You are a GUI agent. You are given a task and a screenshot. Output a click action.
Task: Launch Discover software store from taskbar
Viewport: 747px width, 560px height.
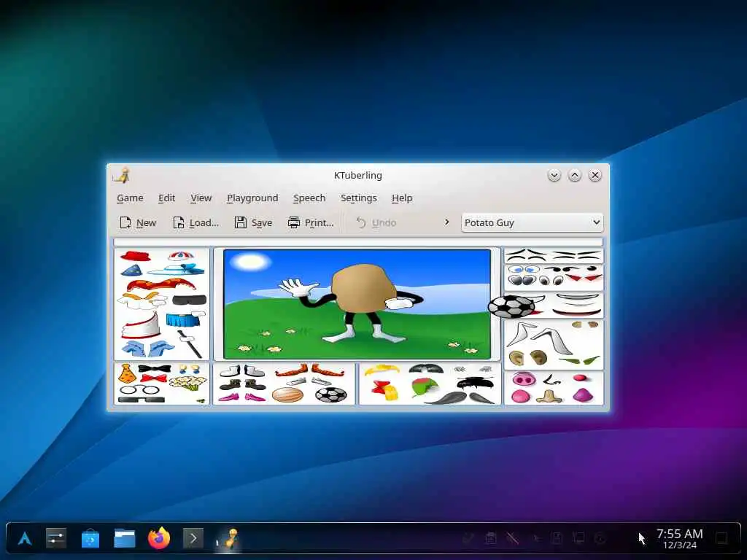90,539
